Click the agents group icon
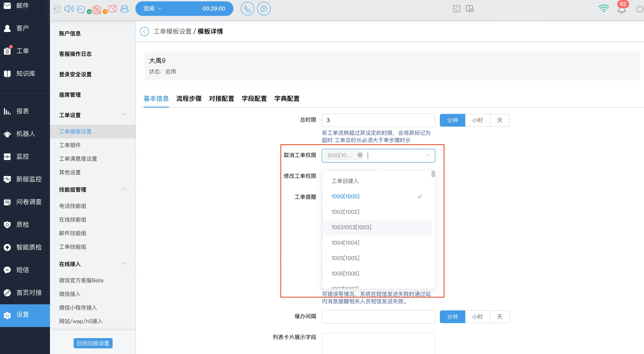The image size is (644, 354). 124,9
